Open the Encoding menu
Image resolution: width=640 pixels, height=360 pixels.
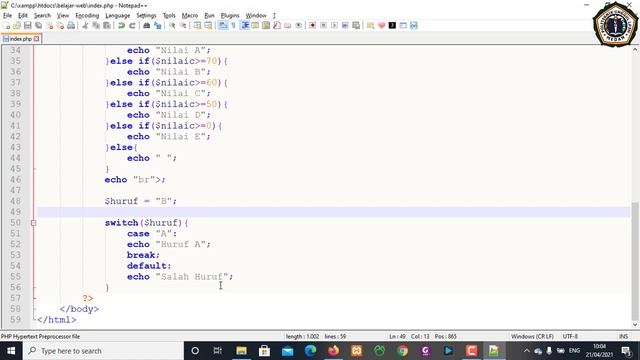(87, 16)
